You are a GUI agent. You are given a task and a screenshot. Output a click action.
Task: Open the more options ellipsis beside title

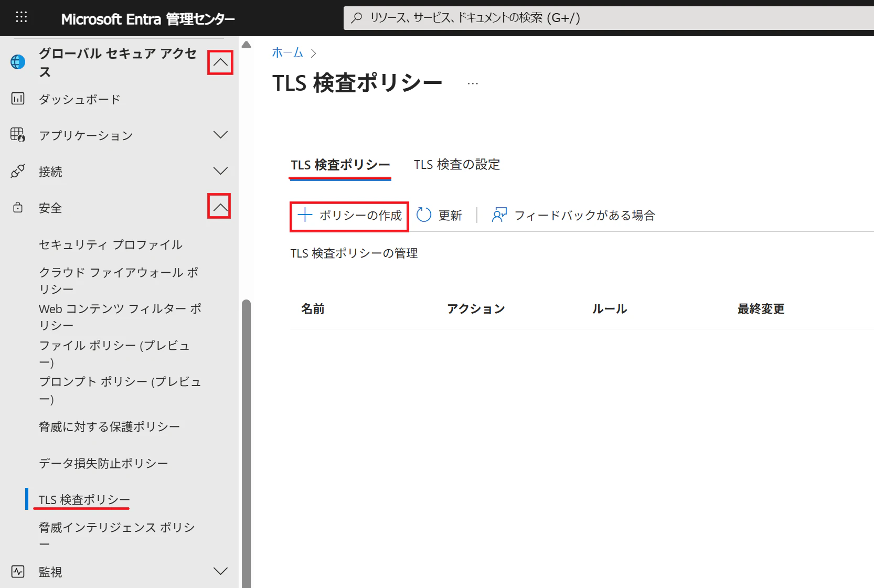[x=473, y=83]
